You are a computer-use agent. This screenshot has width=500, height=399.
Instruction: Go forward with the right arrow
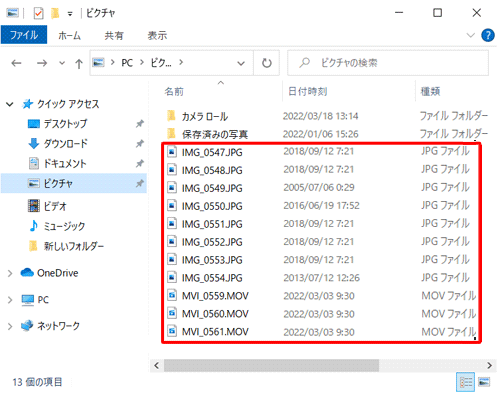pos(42,63)
